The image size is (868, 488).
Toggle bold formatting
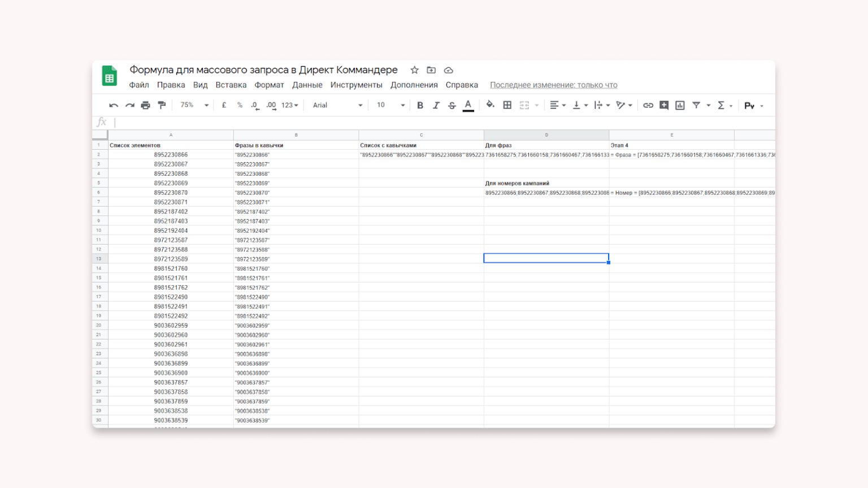[420, 105]
